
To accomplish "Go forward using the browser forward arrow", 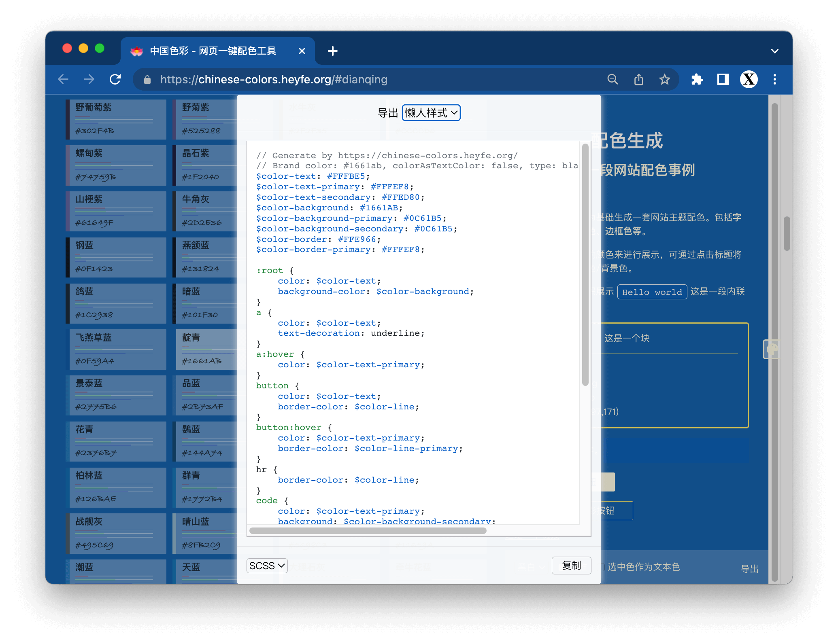I will [x=89, y=79].
